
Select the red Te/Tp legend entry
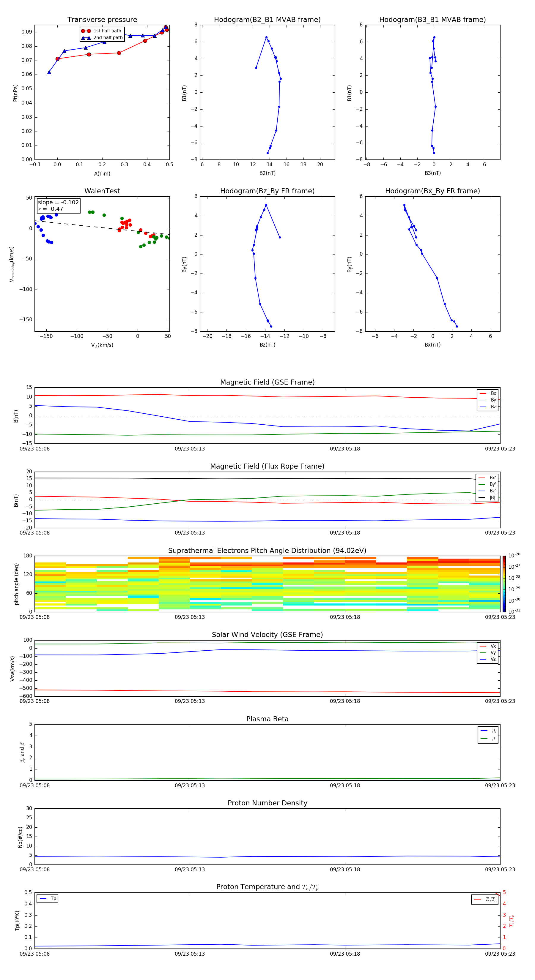coord(485,899)
